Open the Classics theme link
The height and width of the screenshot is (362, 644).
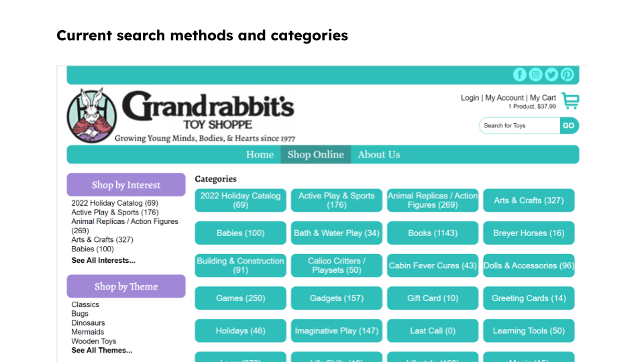(x=85, y=304)
